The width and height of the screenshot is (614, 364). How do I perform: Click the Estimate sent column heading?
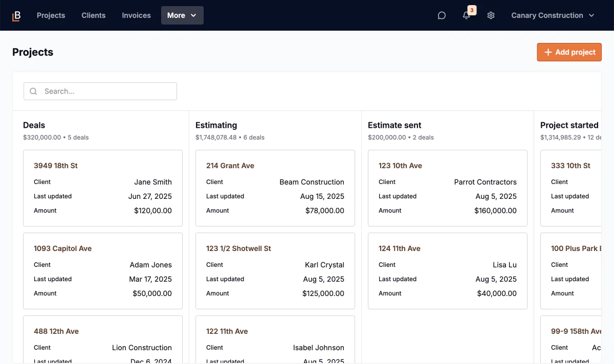(x=394, y=125)
